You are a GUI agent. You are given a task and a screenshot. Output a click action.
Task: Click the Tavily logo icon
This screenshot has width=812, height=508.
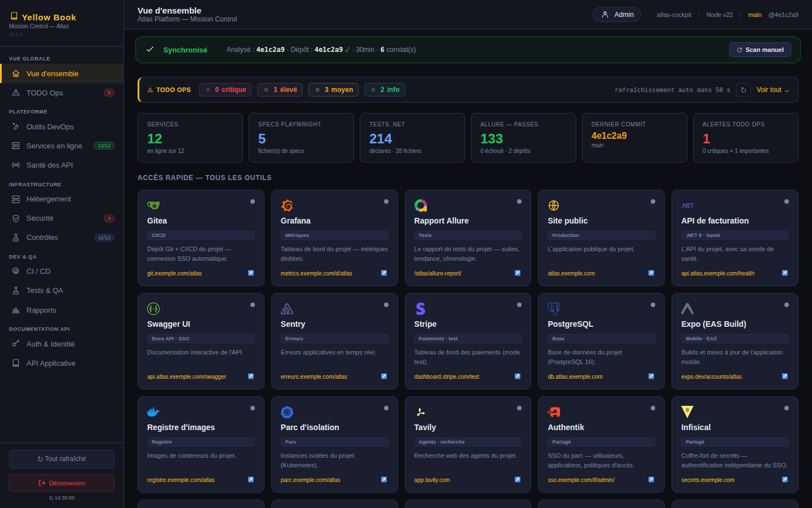point(421,412)
